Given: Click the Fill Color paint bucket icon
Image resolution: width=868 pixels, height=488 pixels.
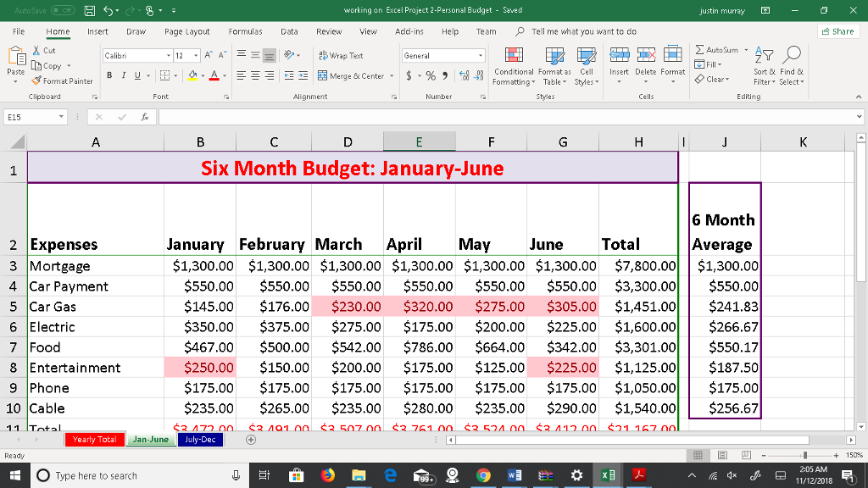Looking at the screenshot, I should [x=192, y=75].
